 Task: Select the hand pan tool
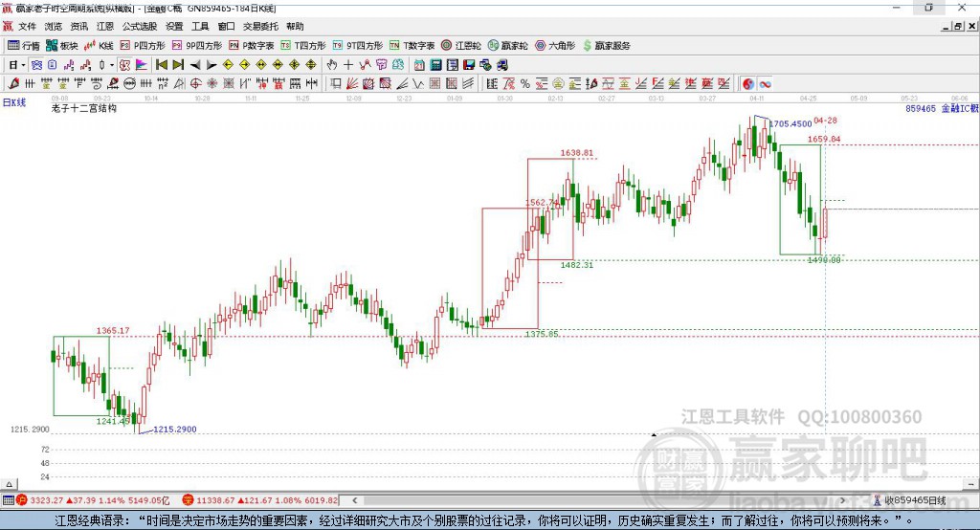332,65
